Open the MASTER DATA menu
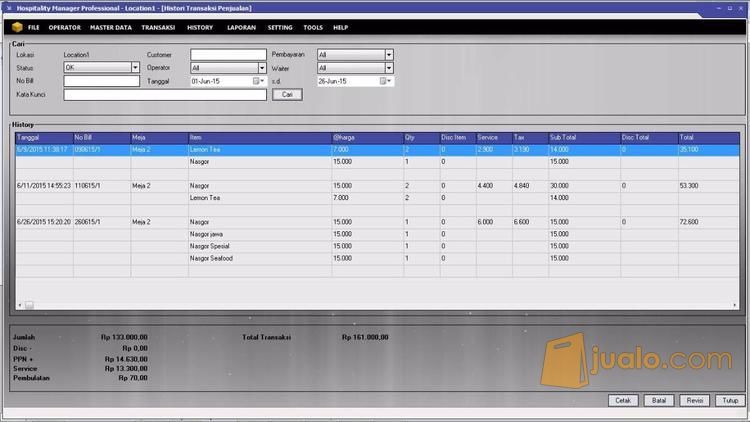The width and height of the screenshot is (750, 422). tap(110, 28)
